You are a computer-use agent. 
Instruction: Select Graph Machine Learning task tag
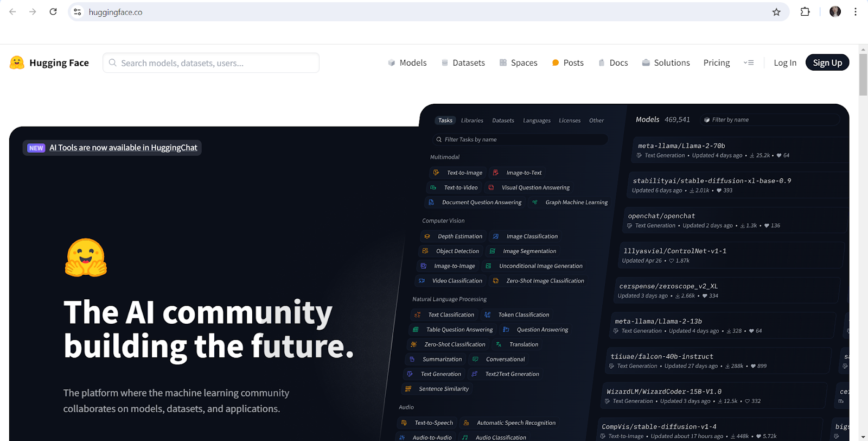(x=570, y=202)
